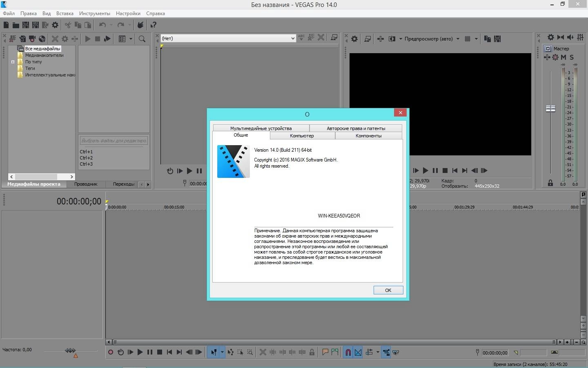The image size is (588, 368).
Task: Click the Cut scissors icon
Action: coord(68,25)
